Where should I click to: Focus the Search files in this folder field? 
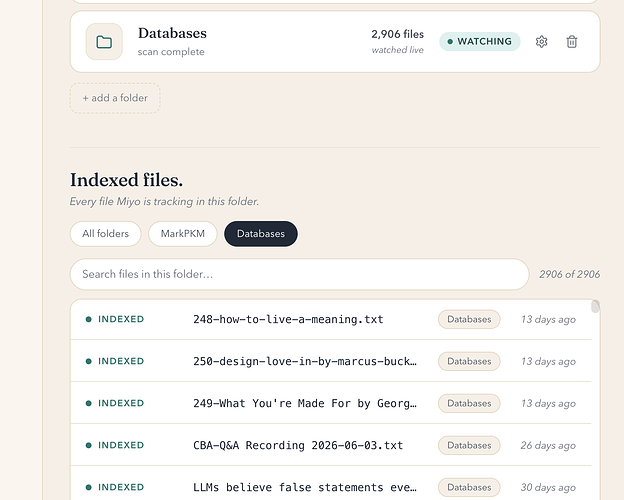coord(299,274)
